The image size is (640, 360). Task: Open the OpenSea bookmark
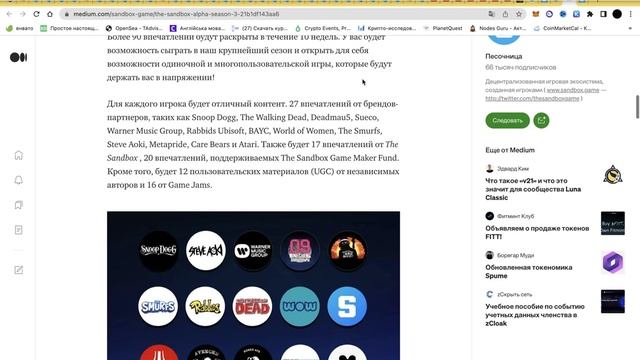coord(134,28)
